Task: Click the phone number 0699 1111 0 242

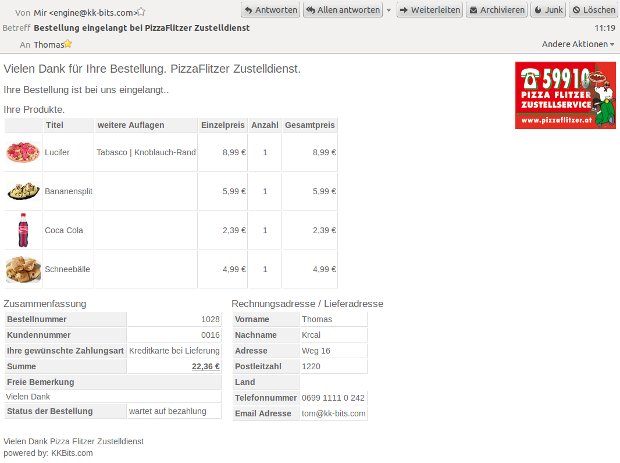Action: coord(333,398)
